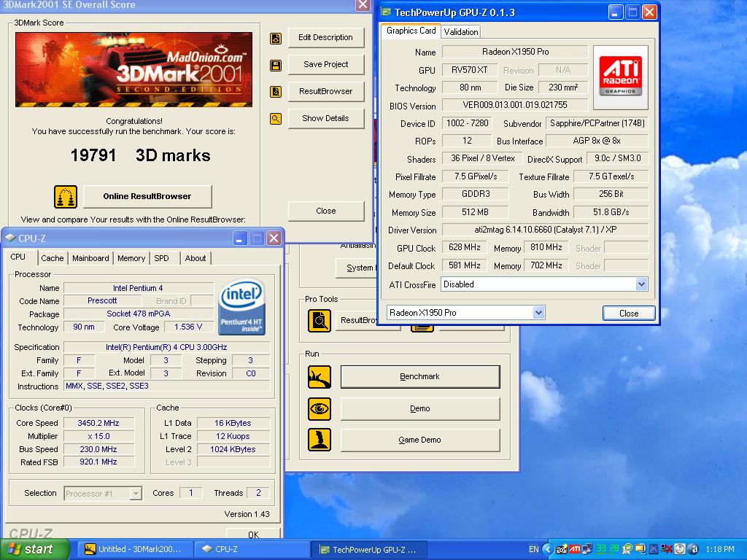Viewport: 747px width, 560px height.
Task: Click the Show Details button
Action: tap(326, 118)
